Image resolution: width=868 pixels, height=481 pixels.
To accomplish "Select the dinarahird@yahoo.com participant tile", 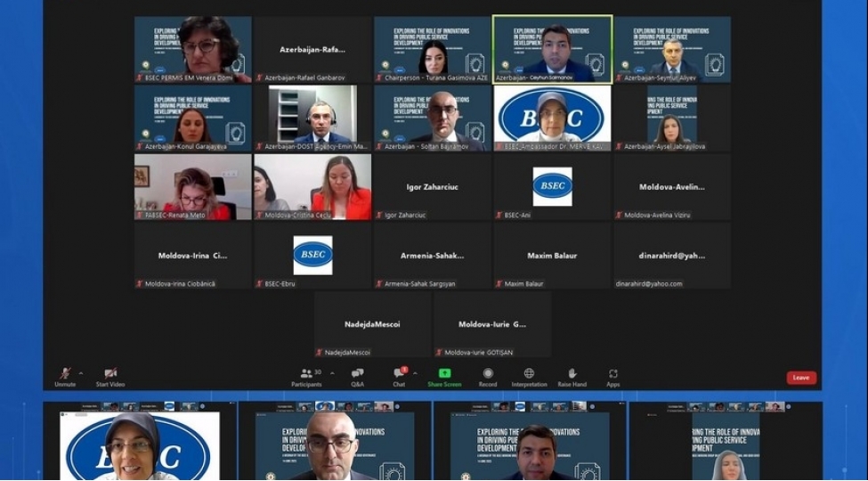I will [x=672, y=256].
